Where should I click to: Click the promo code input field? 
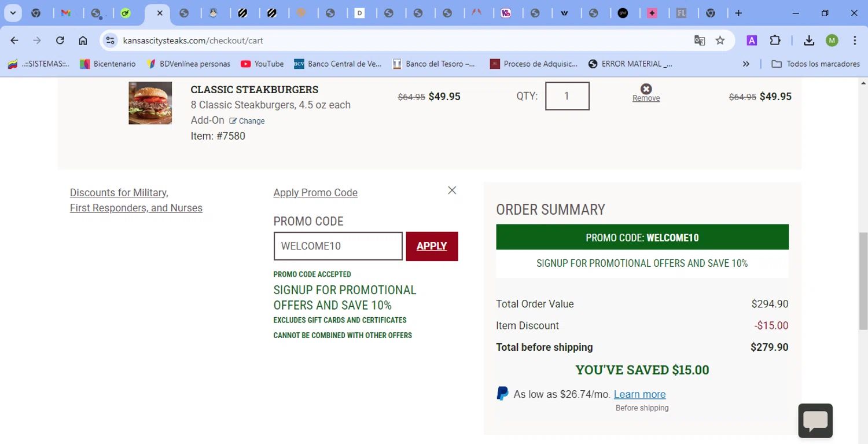click(x=338, y=246)
